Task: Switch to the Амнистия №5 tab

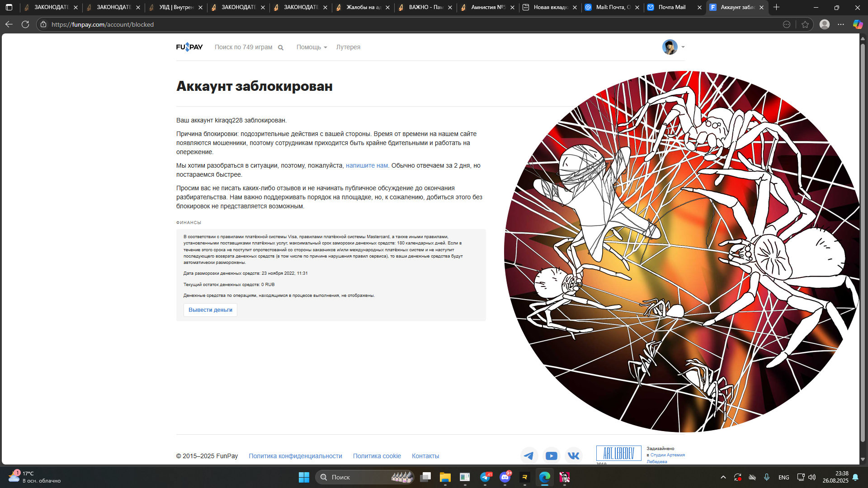Action: click(x=488, y=7)
